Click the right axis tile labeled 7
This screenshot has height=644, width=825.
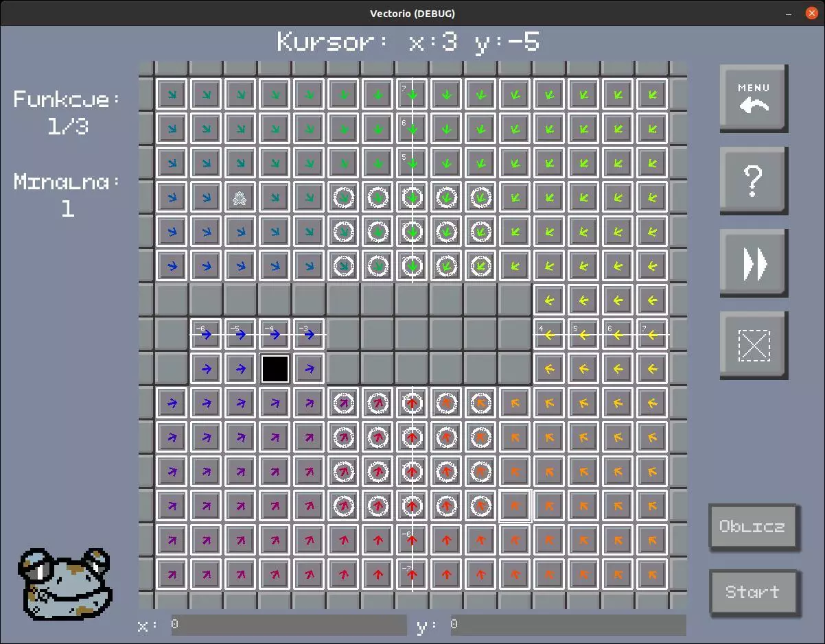652,335
